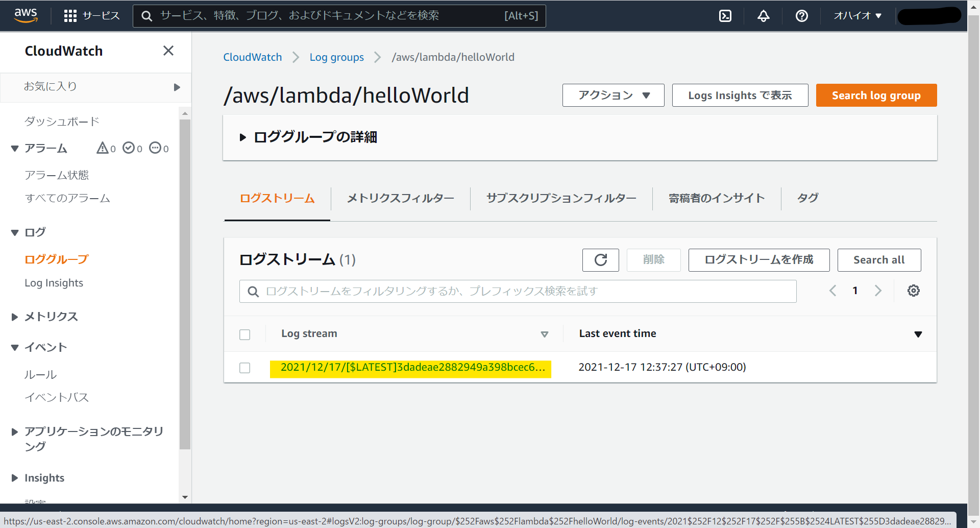Click Search log group button

(876, 95)
